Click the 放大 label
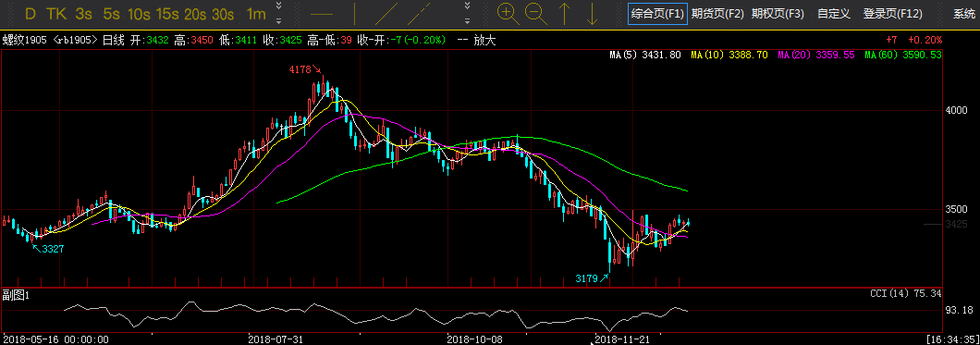Image resolution: width=980 pixels, height=345 pixels. pos(485,40)
